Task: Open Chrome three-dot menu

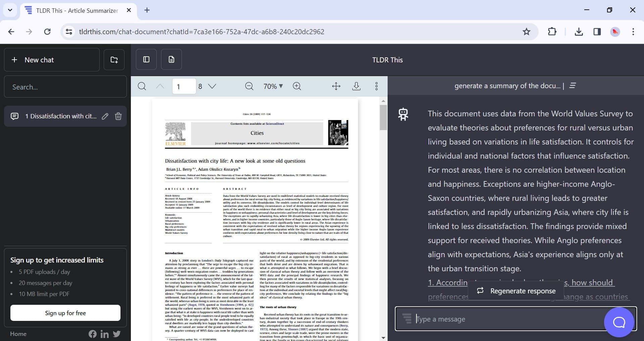Action: tap(633, 32)
